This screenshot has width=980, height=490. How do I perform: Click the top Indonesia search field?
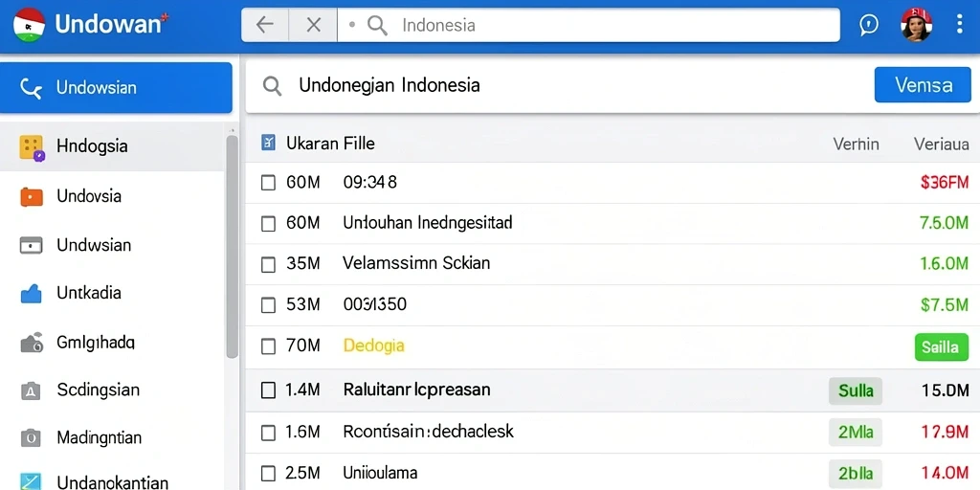pyautogui.click(x=589, y=25)
